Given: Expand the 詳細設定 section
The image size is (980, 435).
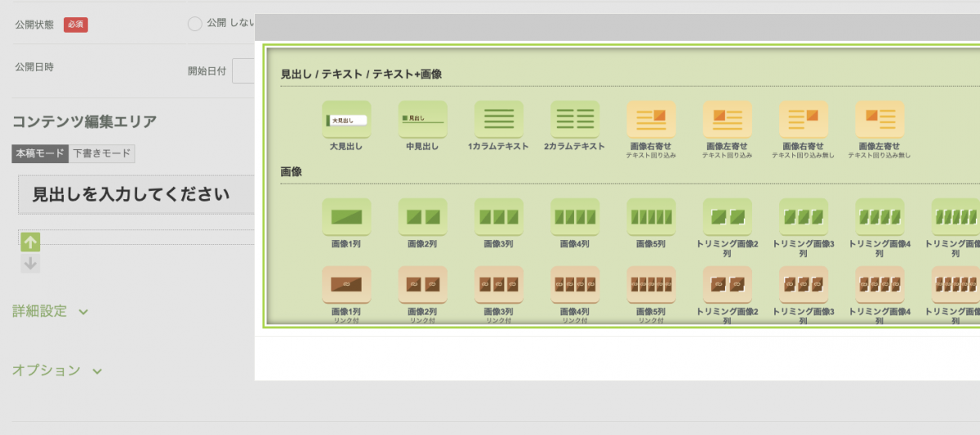Looking at the screenshot, I should pos(50,311).
